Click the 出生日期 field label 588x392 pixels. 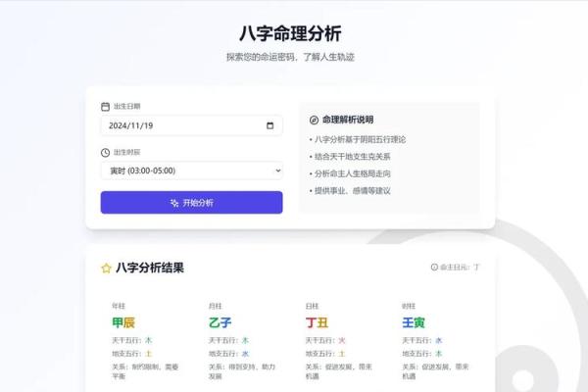click(126, 107)
